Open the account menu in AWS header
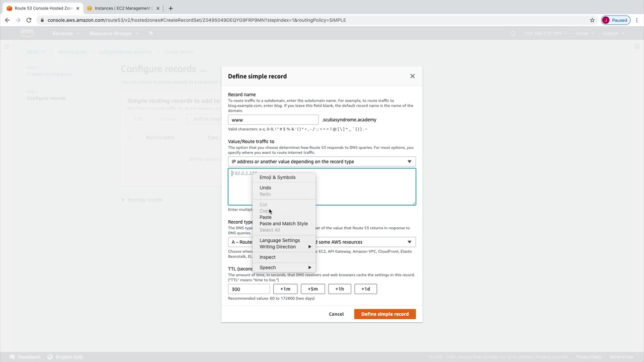 click(x=545, y=33)
